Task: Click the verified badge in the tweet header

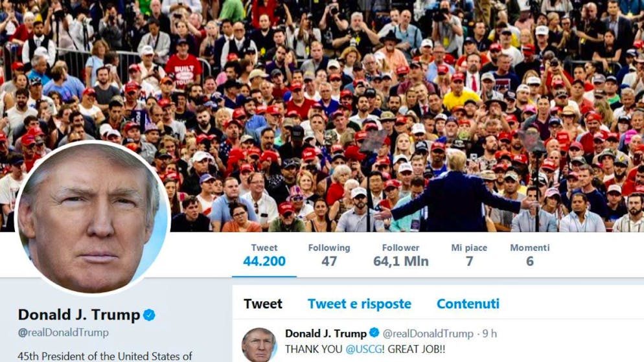Action: point(374,333)
